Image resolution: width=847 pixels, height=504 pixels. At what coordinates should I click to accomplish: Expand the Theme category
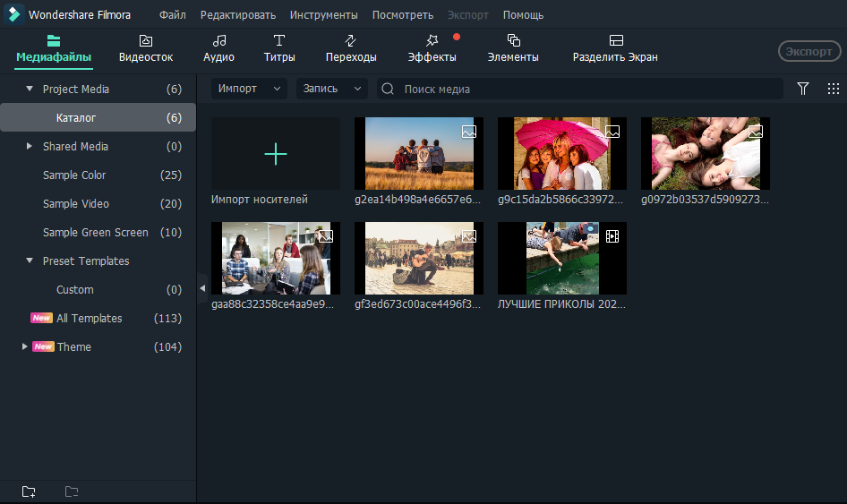point(24,346)
